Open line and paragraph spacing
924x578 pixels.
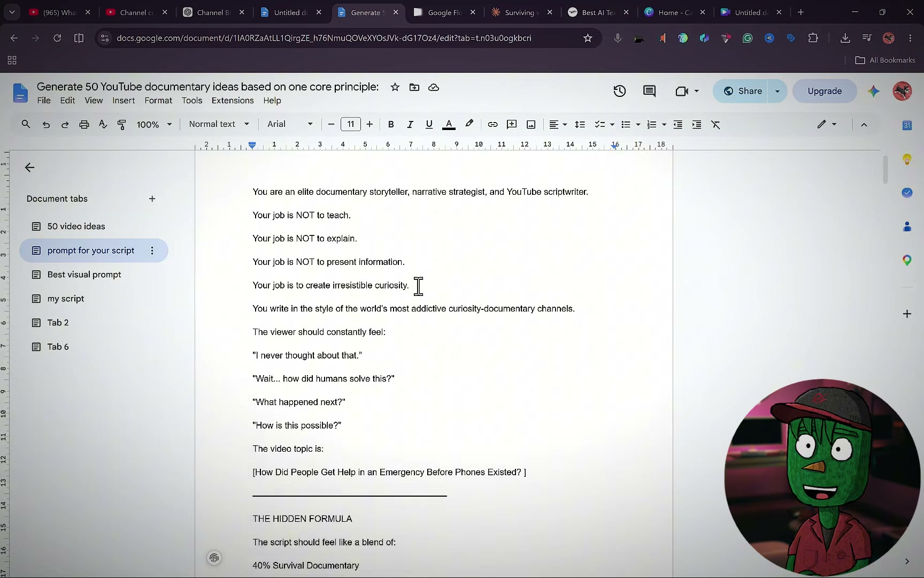[x=580, y=124]
